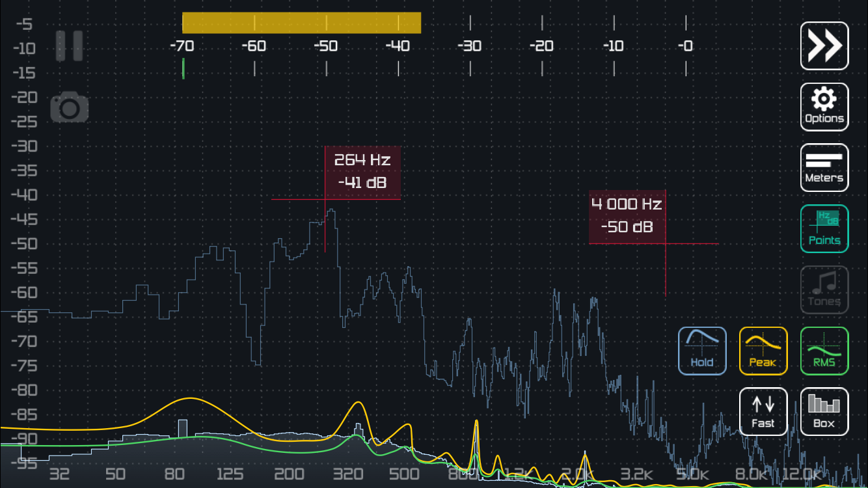The width and height of the screenshot is (868, 488).
Task: Toggle the yellow Peak curve
Action: tap(763, 351)
